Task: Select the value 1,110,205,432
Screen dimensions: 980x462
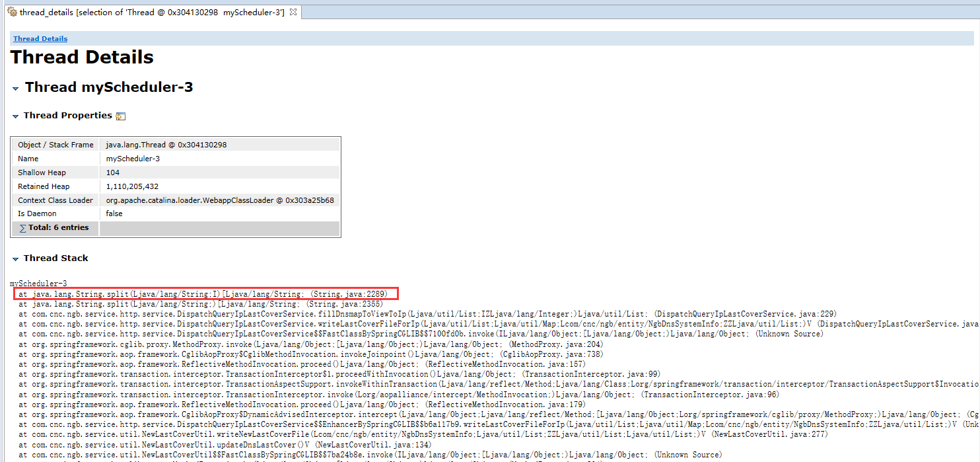Action: pyautogui.click(x=132, y=186)
